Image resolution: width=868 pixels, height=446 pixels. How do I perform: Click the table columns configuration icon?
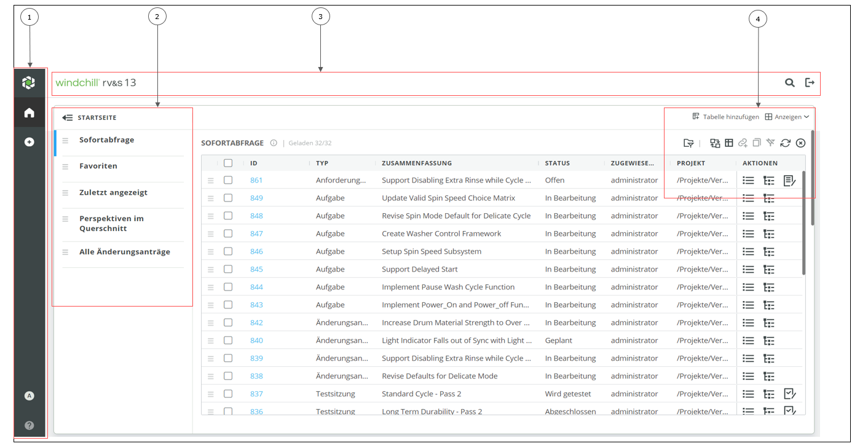tap(729, 143)
